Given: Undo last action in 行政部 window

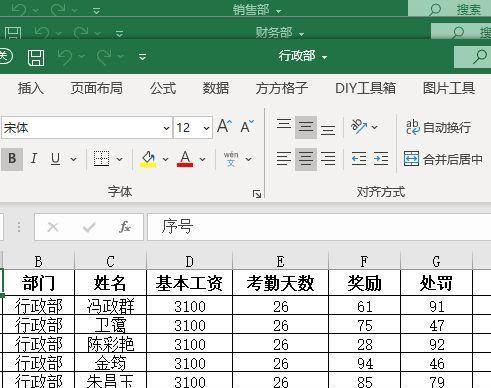Looking at the screenshot, I should [x=65, y=57].
